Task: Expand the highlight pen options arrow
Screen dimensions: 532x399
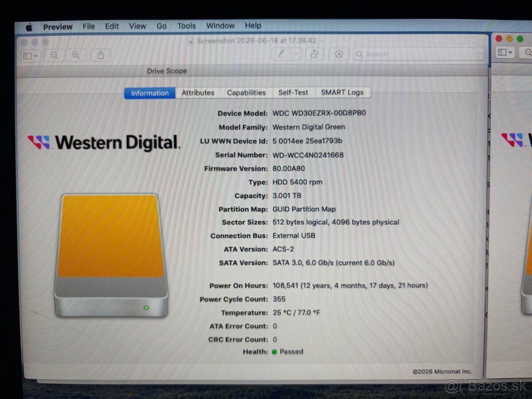Action: click(x=296, y=54)
